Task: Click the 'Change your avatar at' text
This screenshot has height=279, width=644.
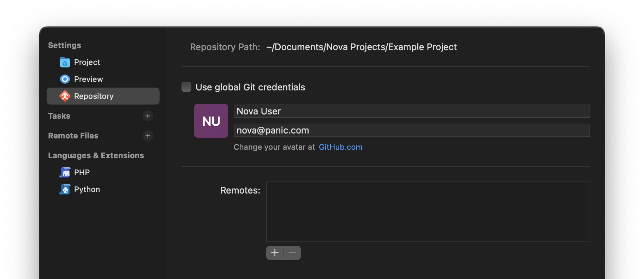Action: point(274,147)
